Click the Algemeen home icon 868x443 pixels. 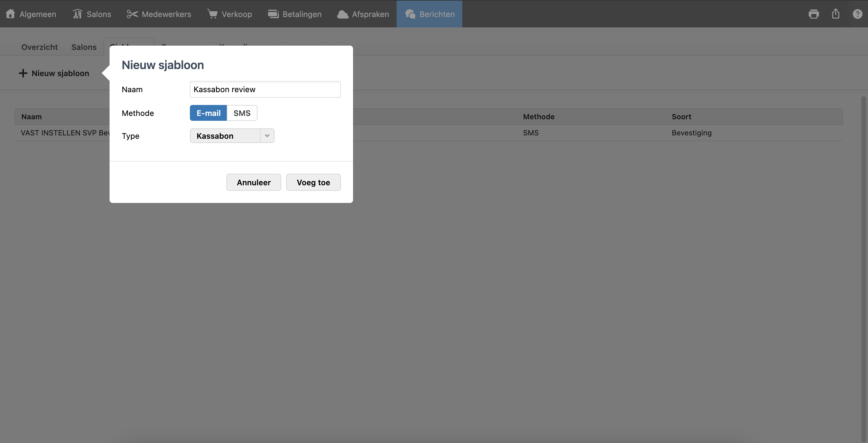point(10,14)
